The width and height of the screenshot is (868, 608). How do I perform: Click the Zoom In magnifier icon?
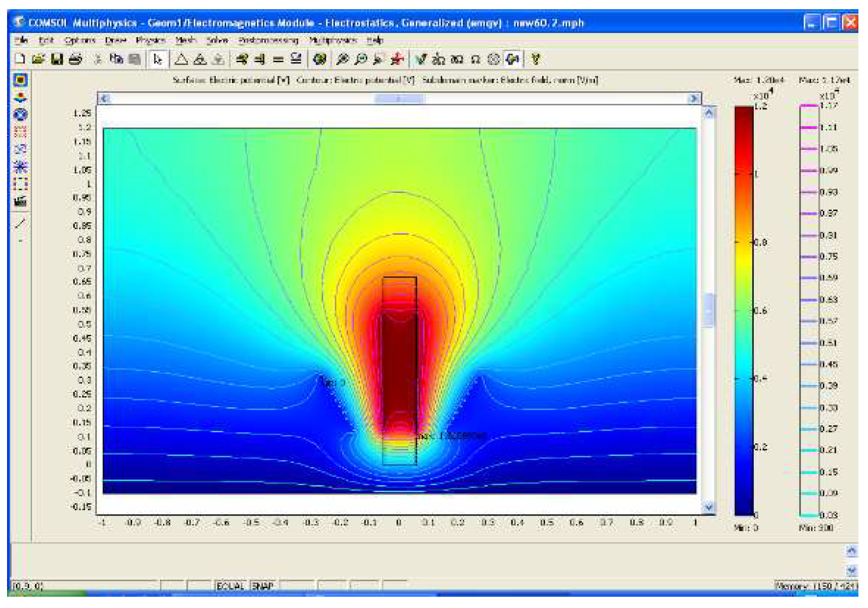(x=342, y=60)
